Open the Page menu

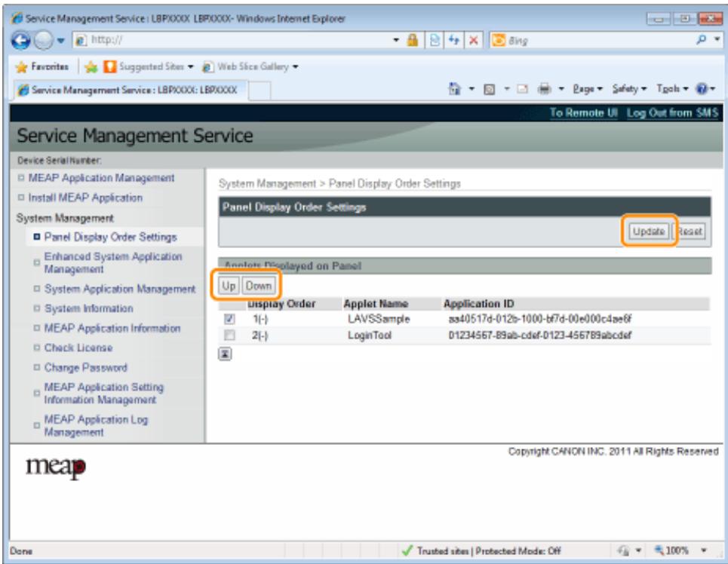588,88
